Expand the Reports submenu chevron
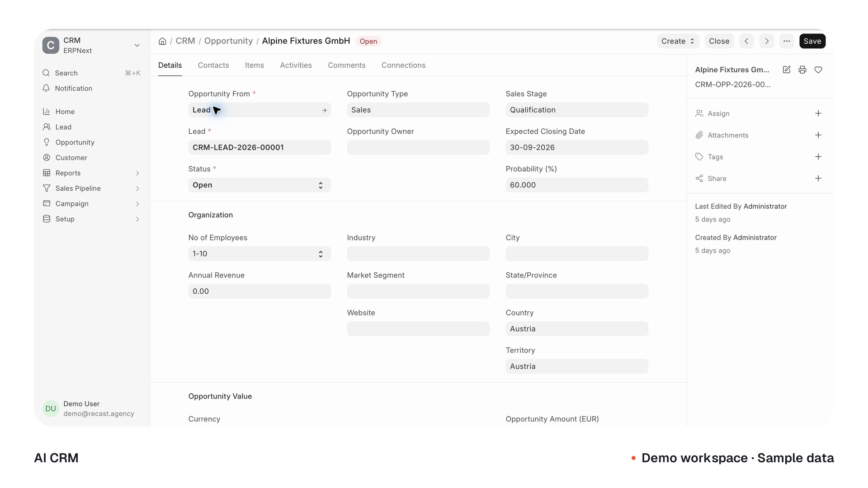This screenshot has width=868, height=488. [x=137, y=173]
